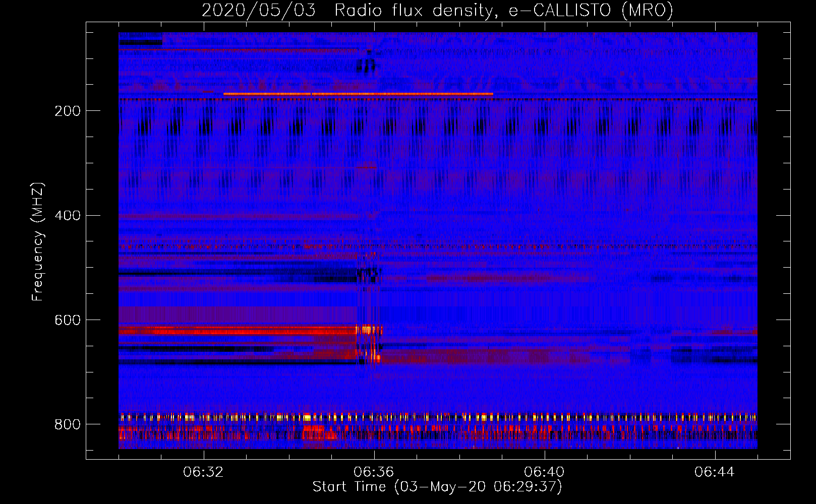This screenshot has width=816, height=504.
Task: Click the '600' frequency tick label
Action: [68, 321]
